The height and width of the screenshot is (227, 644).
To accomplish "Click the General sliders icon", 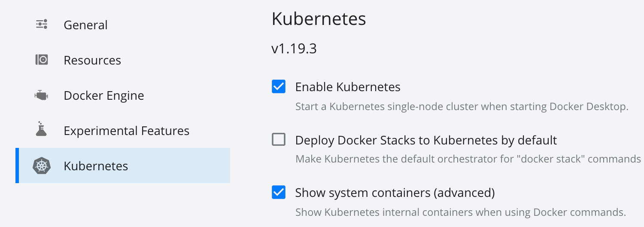I will [x=42, y=25].
